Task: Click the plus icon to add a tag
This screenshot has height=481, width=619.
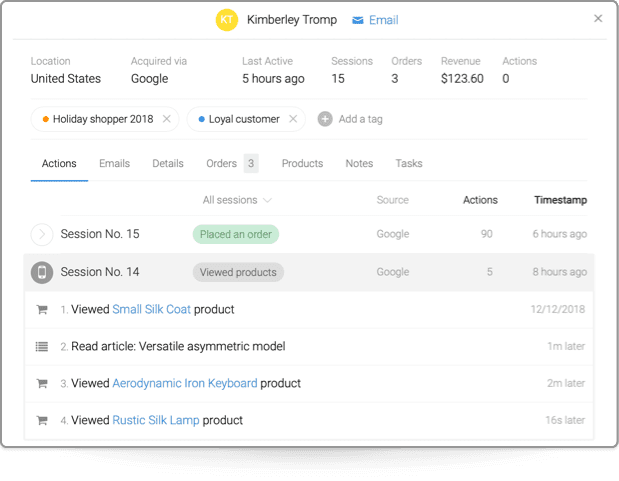Action: click(x=325, y=119)
